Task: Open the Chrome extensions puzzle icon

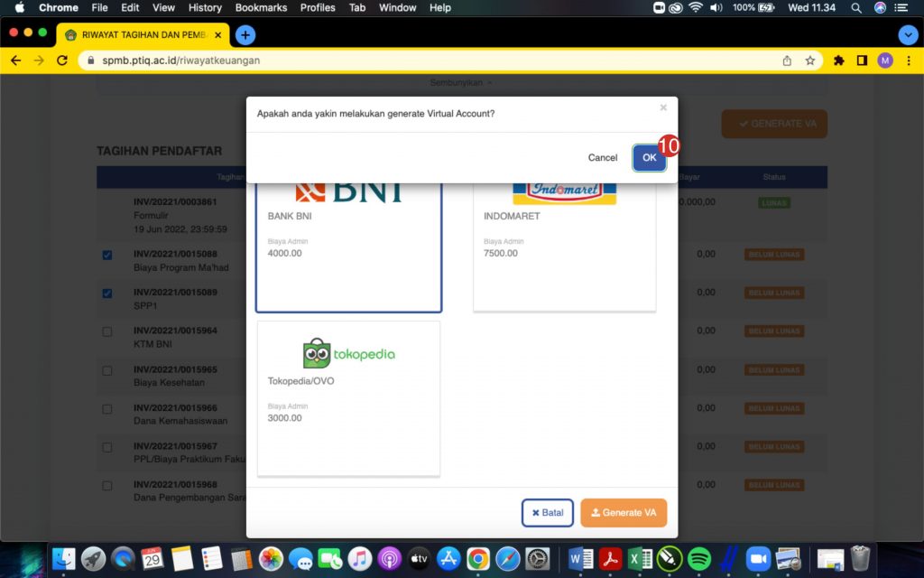Action: [838, 61]
